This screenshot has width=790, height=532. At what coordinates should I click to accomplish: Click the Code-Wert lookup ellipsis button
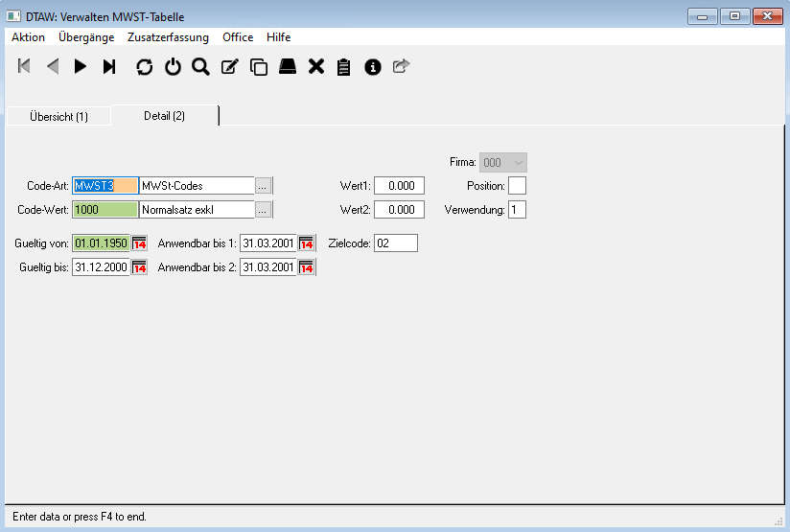click(x=264, y=210)
